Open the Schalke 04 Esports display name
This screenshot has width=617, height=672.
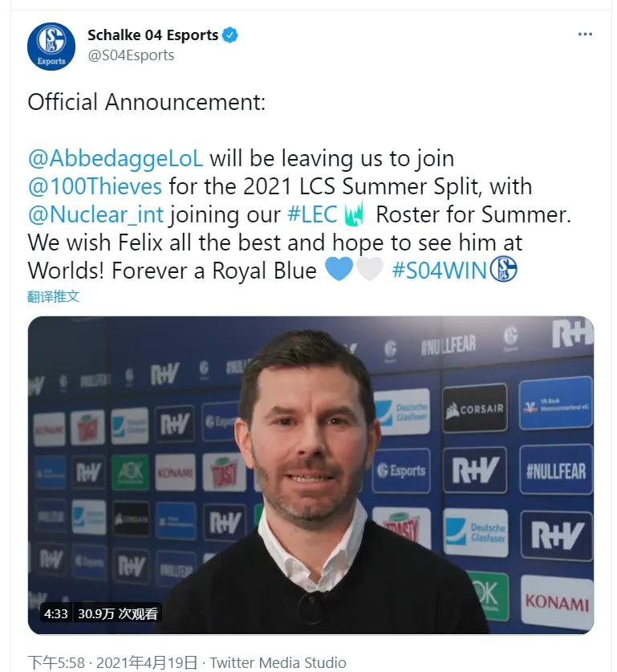click(x=153, y=35)
